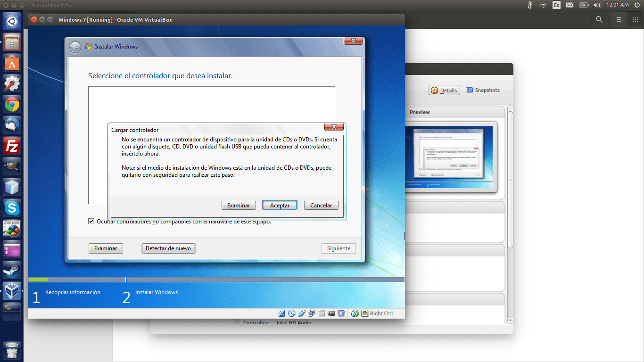Click Examinar inside the driver dialog
The image size is (644, 362).
click(x=239, y=205)
